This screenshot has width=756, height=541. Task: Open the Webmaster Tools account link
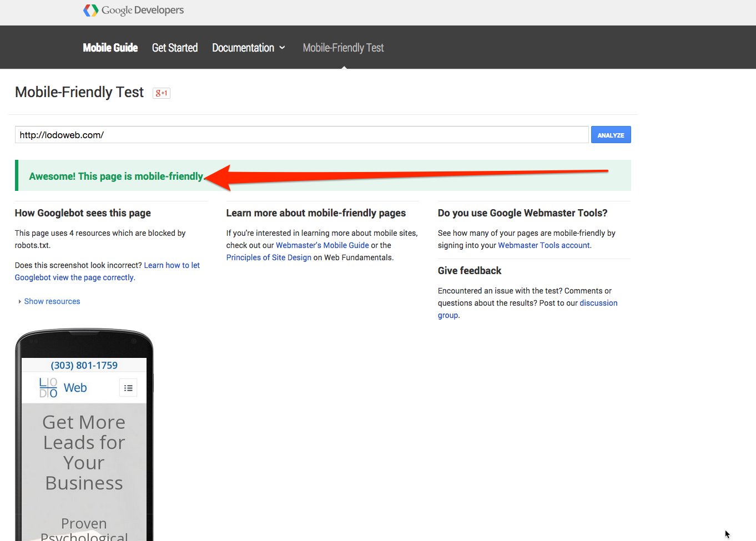coord(544,245)
